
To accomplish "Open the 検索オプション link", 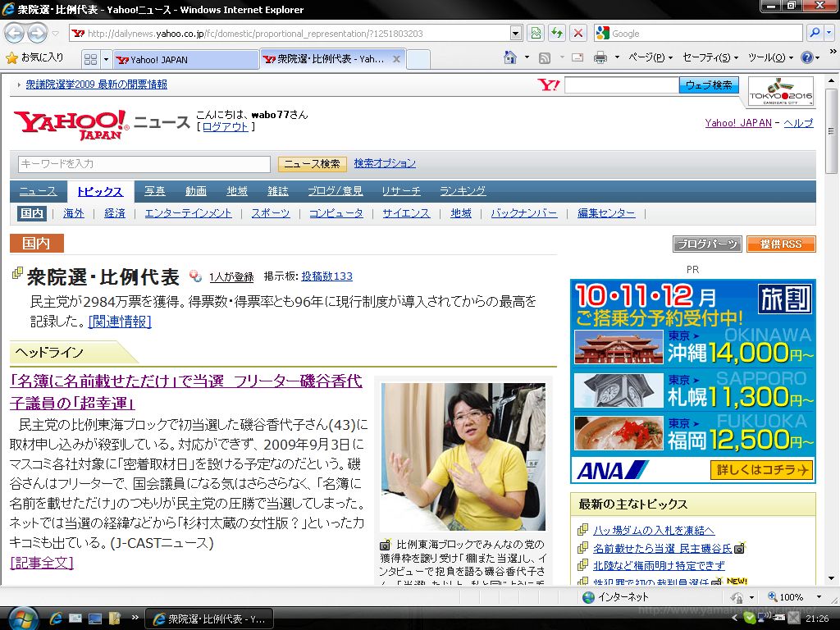I will pos(385,163).
